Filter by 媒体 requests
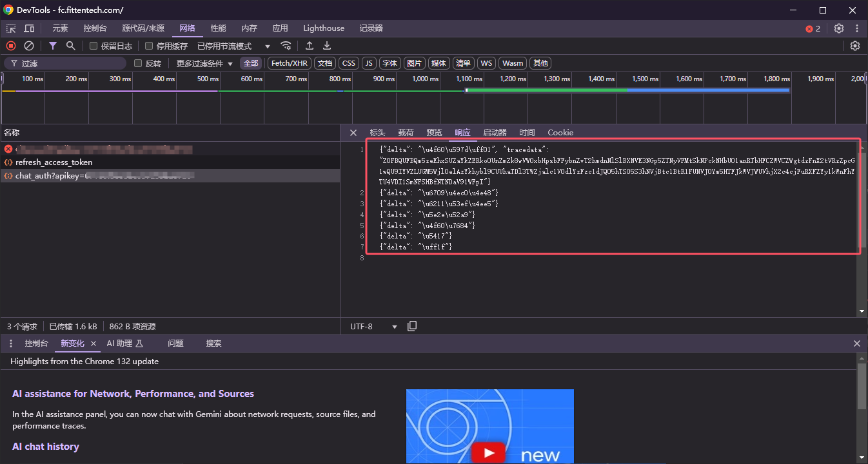The width and height of the screenshot is (868, 464). [439, 63]
